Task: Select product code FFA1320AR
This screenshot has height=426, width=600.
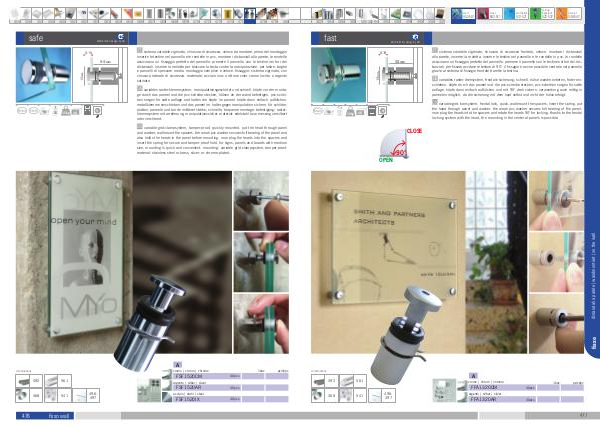Action: [x=484, y=399]
